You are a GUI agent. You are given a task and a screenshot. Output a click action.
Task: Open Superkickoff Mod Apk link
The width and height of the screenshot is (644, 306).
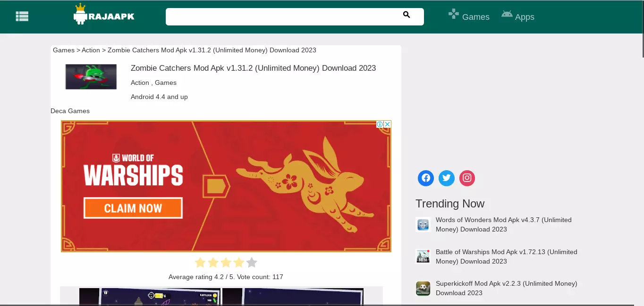(x=507, y=288)
